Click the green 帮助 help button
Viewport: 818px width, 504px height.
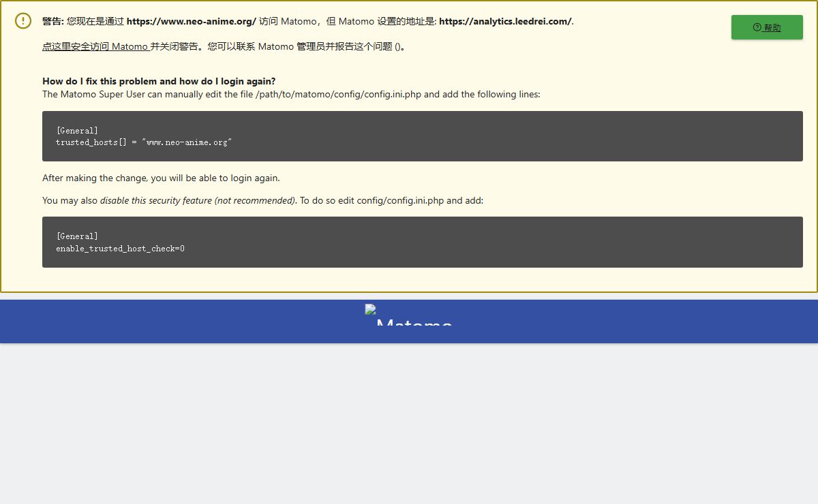767,27
